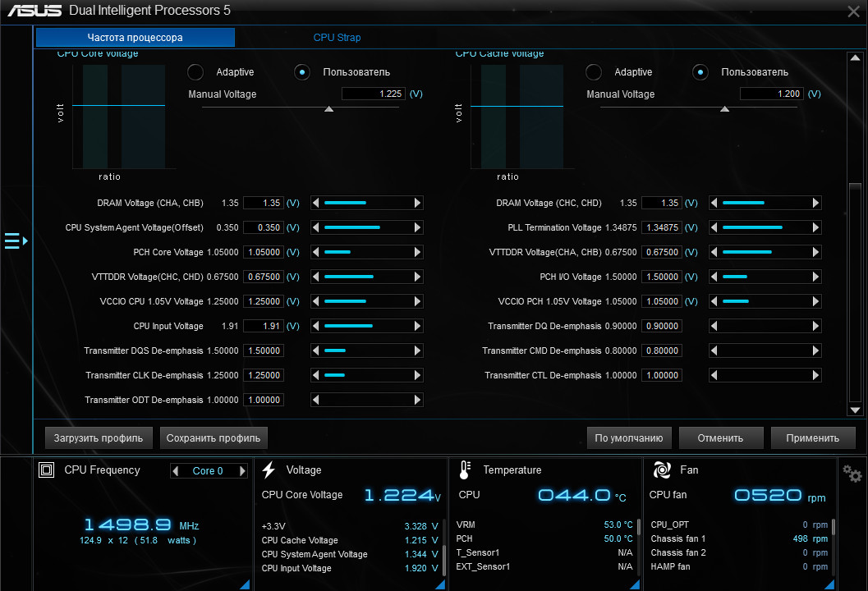Close the Dual Intelligent Processors window
The image size is (868, 591).
point(853,11)
